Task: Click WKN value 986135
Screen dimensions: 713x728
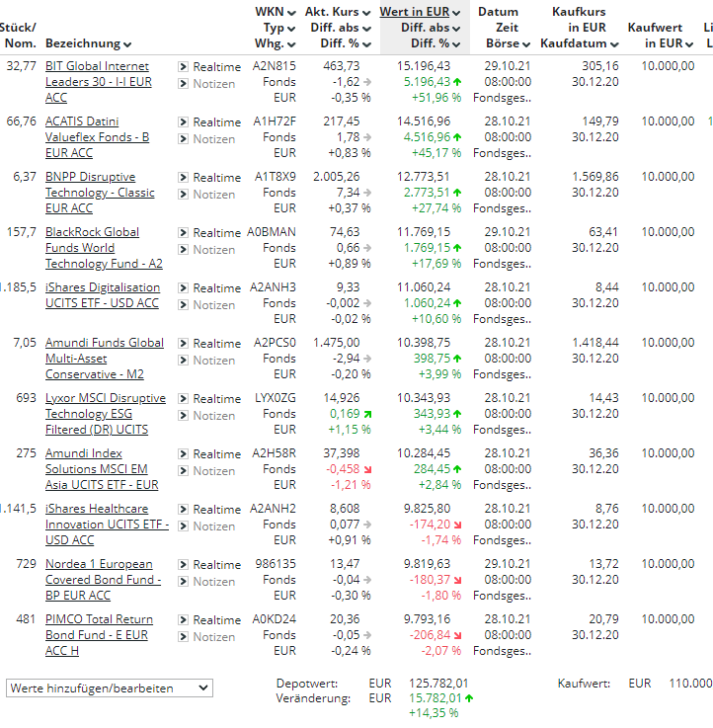Action: (x=276, y=564)
